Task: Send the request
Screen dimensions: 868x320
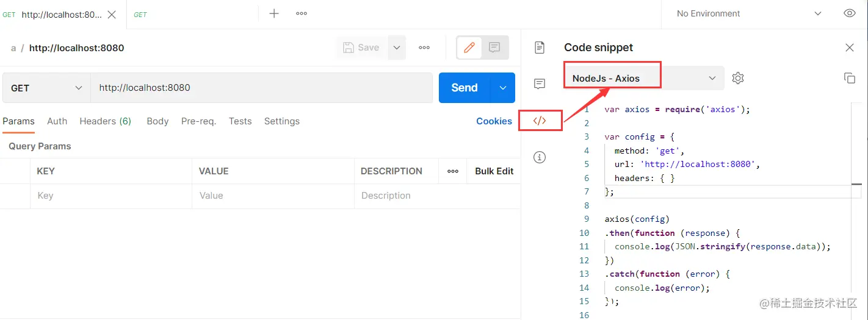Action: [x=465, y=88]
